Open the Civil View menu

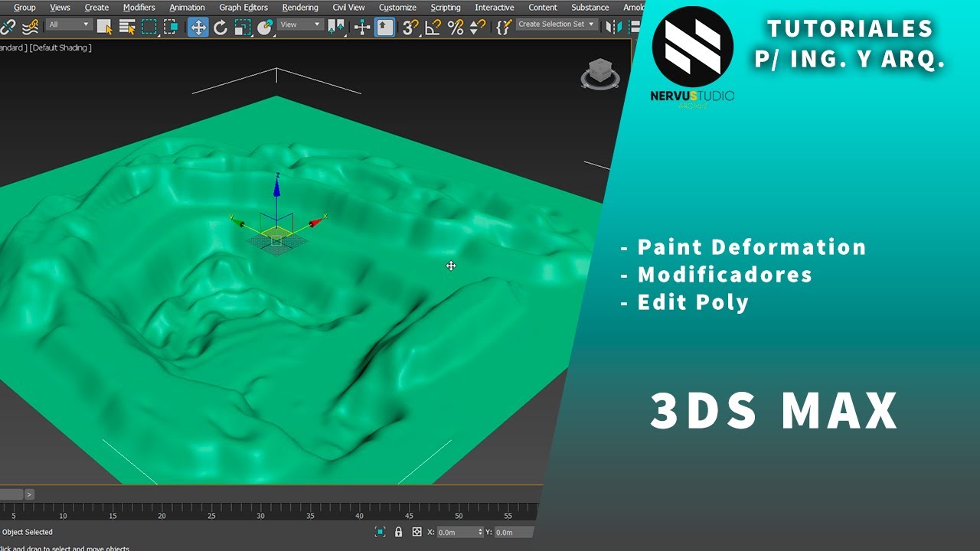[x=348, y=8]
